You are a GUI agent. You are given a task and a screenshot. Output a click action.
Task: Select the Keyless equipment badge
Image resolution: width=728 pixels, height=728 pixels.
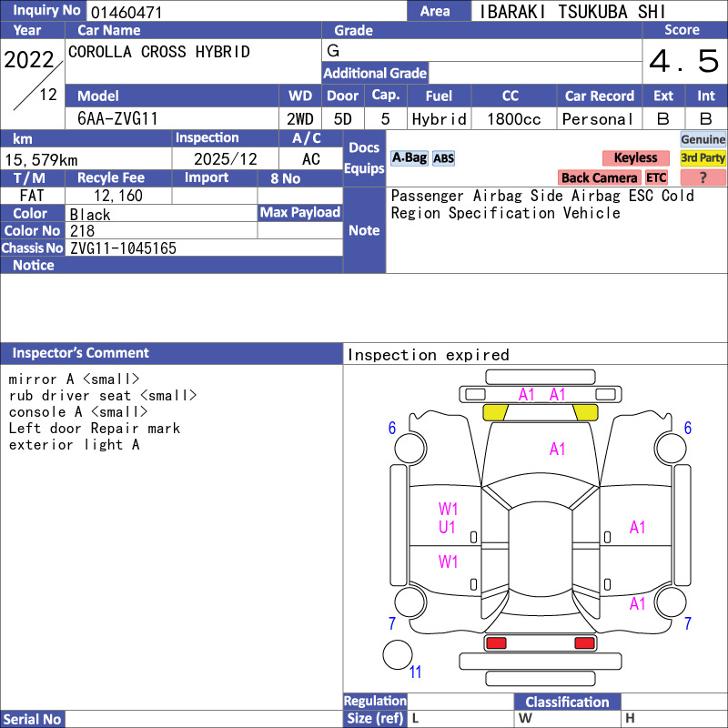[x=635, y=158]
